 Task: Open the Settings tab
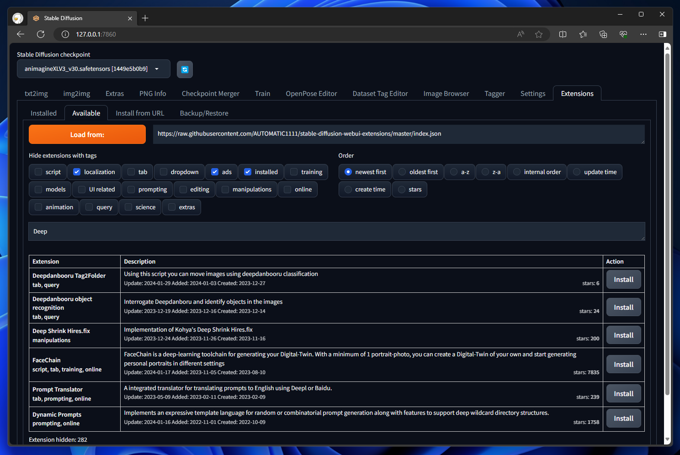point(533,94)
